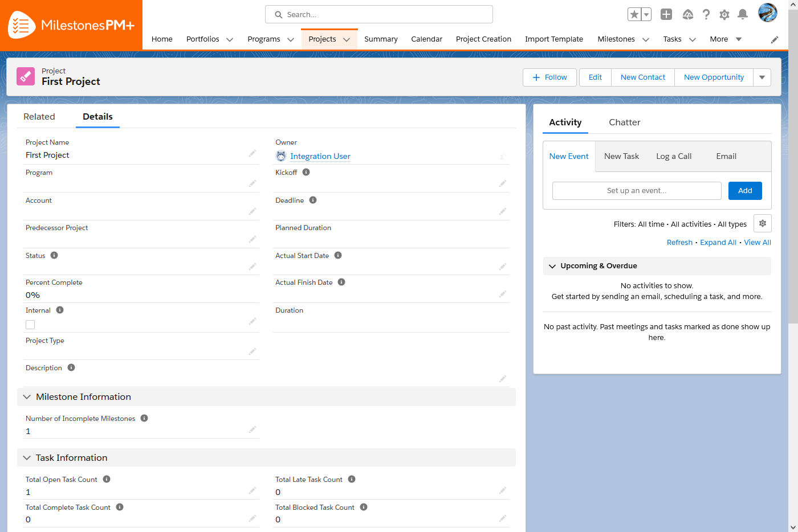Open the Projects tab dropdown arrow
Viewport: 798px width, 532px height.
(347, 39)
